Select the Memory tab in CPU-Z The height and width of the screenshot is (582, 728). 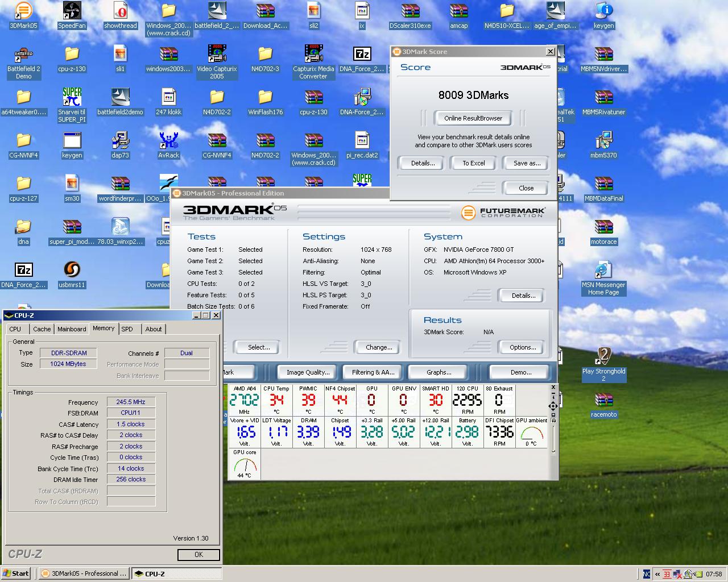(104, 328)
